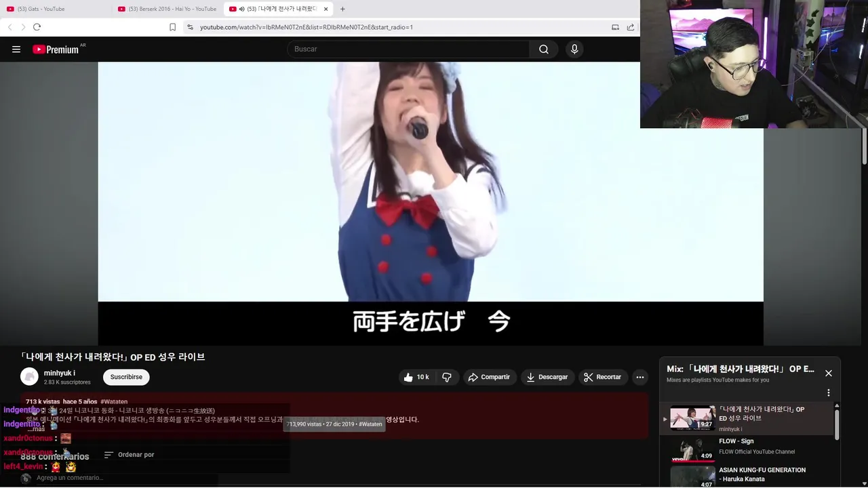Close the active YouTube tab

tap(326, 9)
